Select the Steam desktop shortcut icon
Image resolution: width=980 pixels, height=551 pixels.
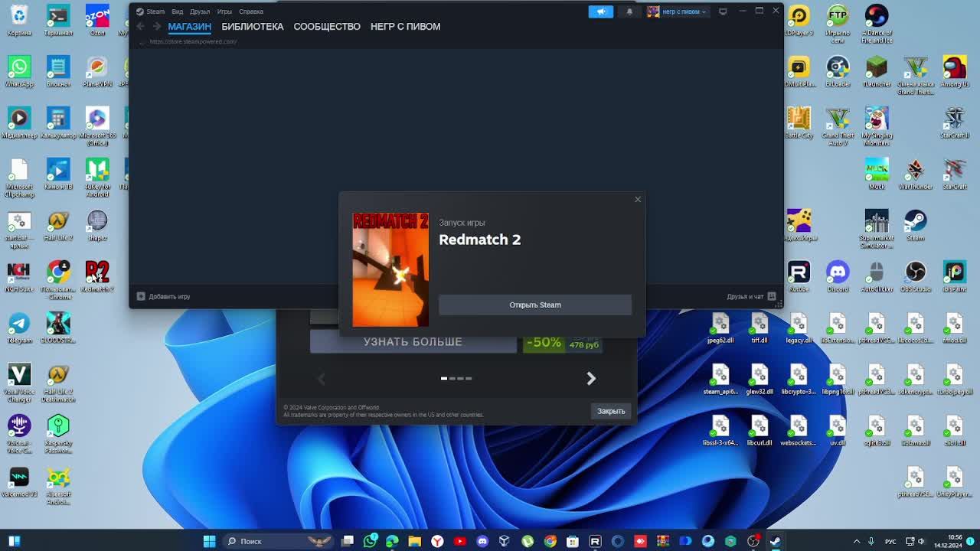(916, 226)
